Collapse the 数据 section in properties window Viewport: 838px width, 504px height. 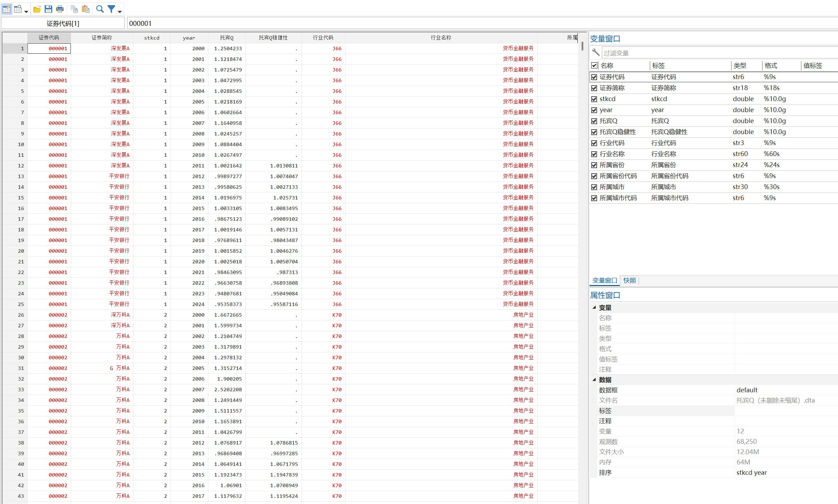click(x=594, y=380)
